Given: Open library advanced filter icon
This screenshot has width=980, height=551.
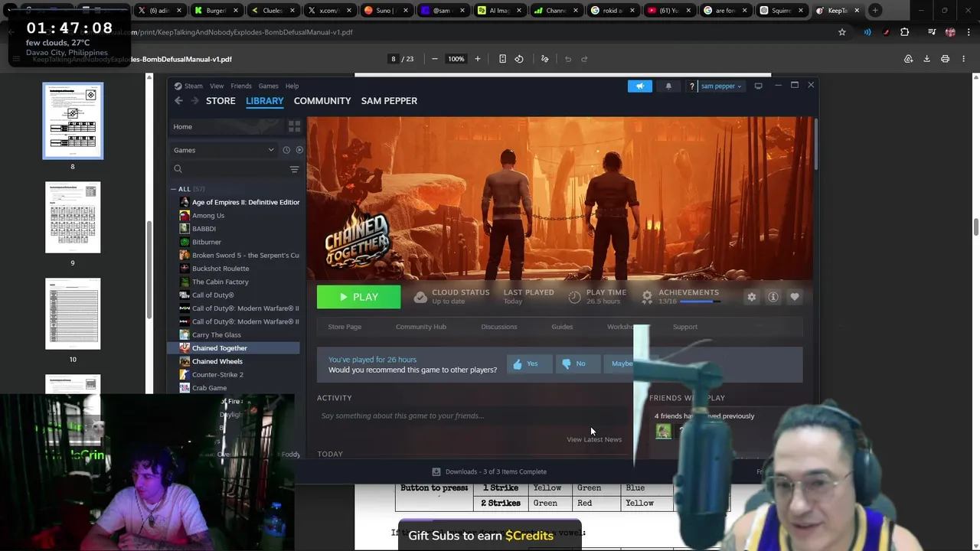Looking at the screenshot, I should (x=294, y=169).
